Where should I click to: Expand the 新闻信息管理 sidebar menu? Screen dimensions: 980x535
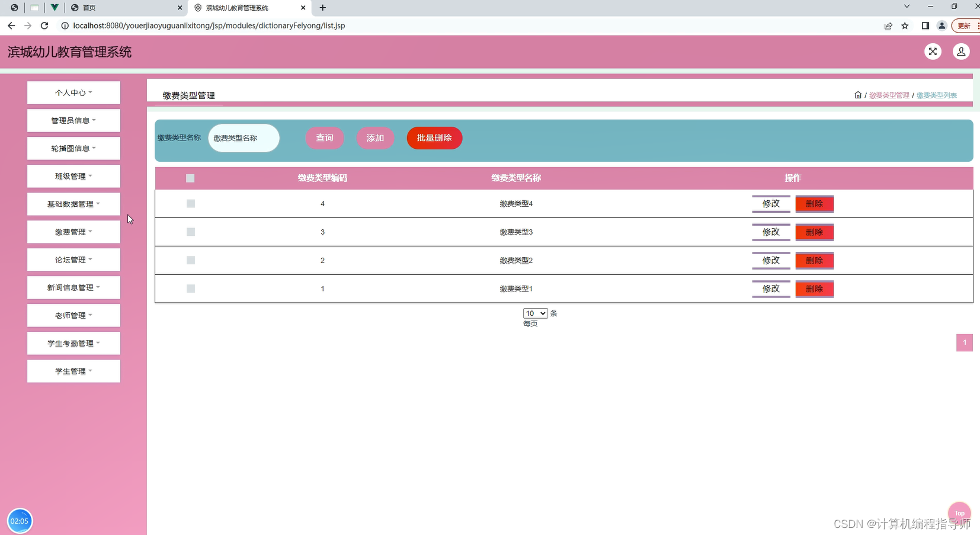(x=73, y=288)
